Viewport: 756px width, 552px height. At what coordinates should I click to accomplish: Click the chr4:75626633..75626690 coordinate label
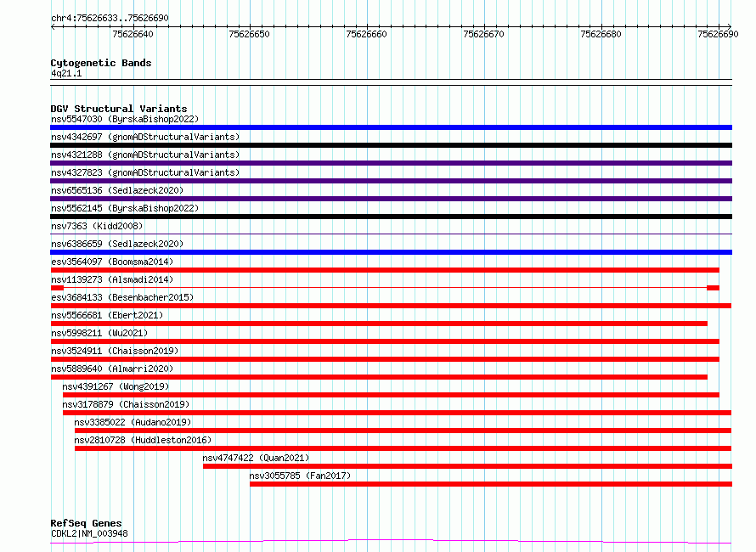tap(110, 19)
